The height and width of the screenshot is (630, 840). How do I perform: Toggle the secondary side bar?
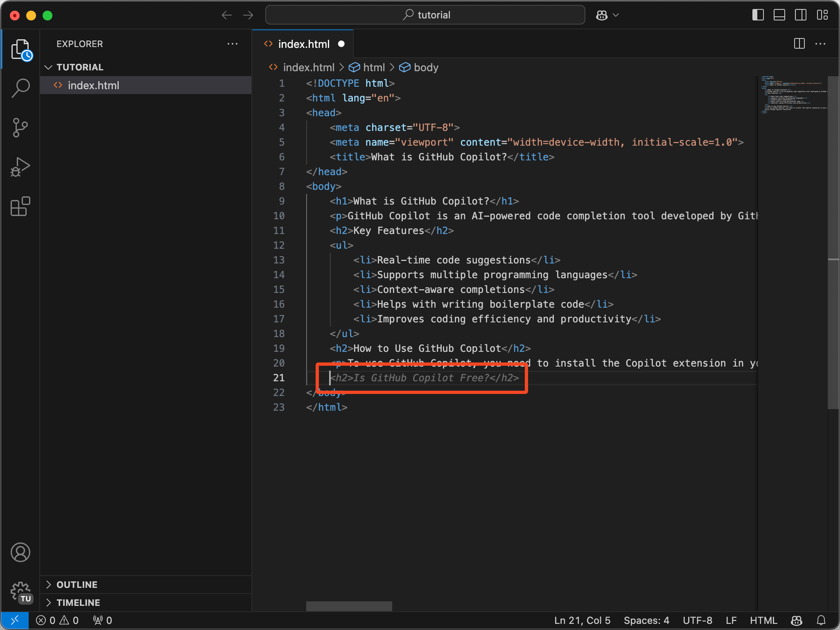800,15
